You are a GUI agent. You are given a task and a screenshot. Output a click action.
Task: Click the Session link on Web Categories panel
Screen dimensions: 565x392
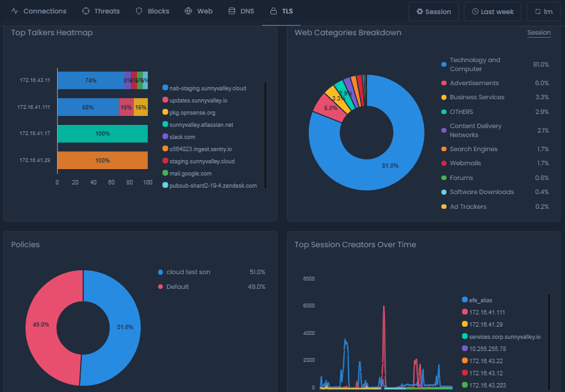pyautogui.click(x=538, y=32)
